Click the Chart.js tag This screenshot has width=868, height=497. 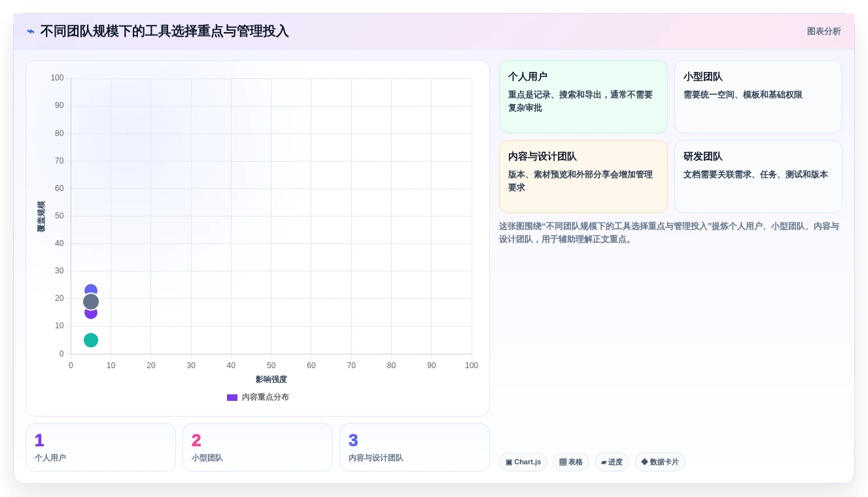[x=523, y=462]
